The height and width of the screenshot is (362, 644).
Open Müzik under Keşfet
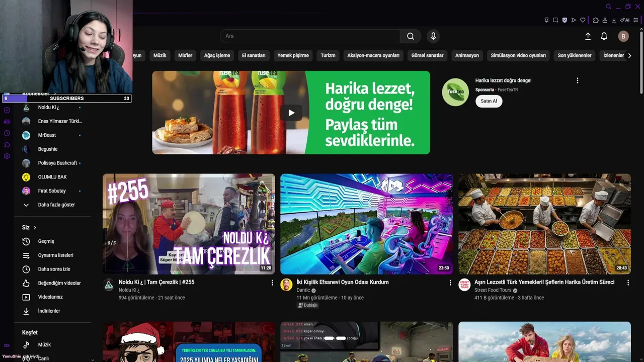[52, 345]
